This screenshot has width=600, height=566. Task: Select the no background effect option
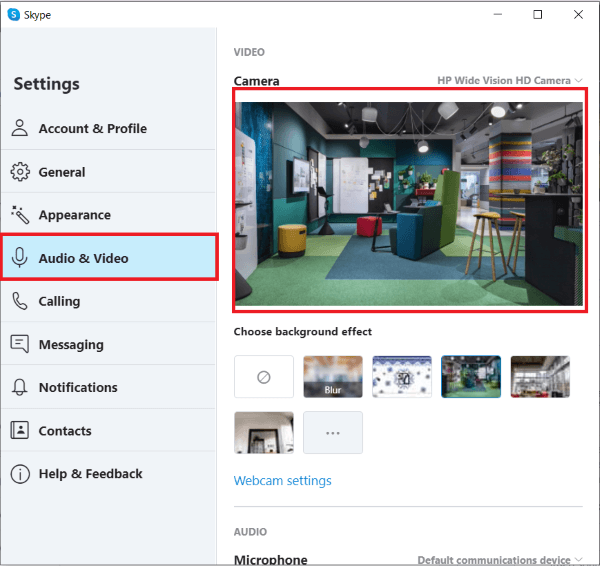(264, 377)
